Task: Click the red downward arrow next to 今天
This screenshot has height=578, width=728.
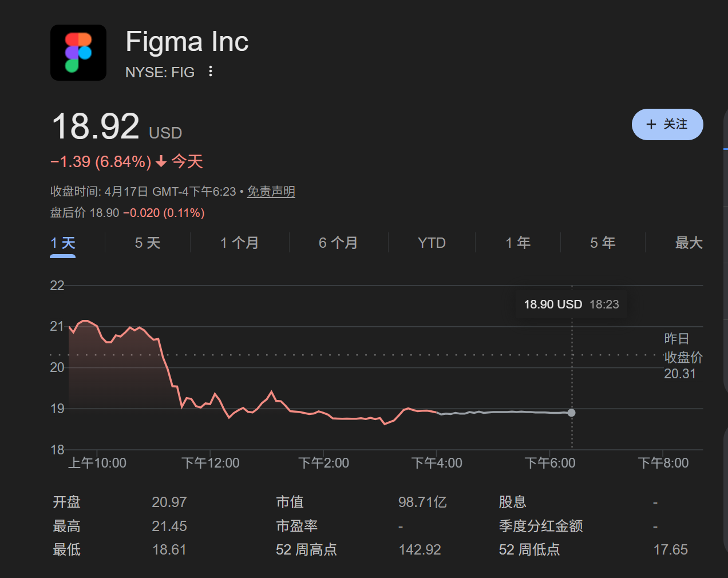Action: coord(160,161)
